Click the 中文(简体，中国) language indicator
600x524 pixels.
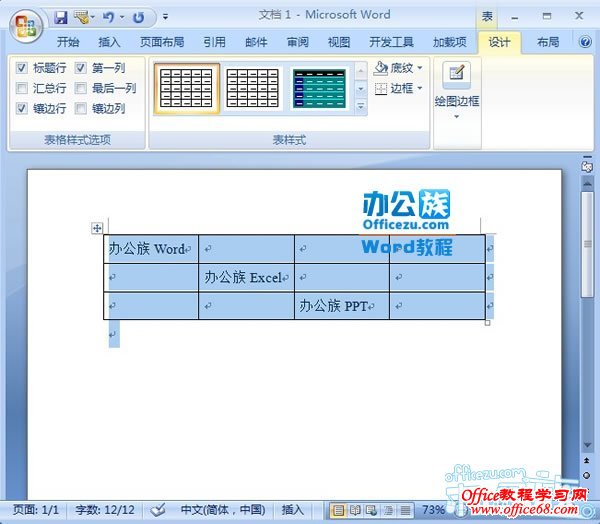tap(223, 510)
